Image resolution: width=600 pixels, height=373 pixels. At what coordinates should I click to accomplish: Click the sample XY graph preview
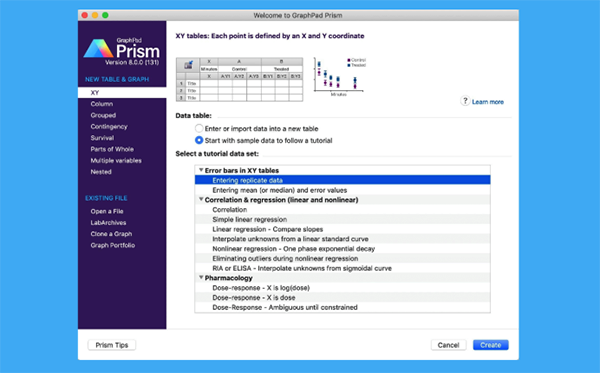pyautogui.click(x=339, y=77)
